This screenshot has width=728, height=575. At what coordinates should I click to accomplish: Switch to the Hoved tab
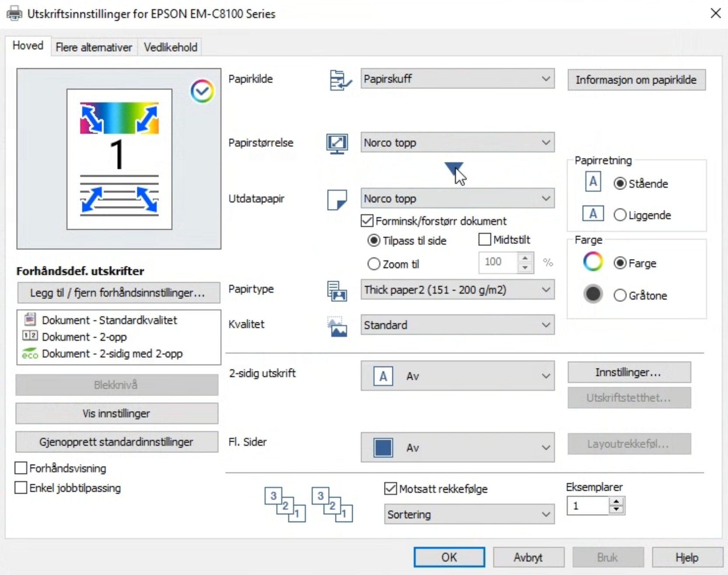click(x=28, y=46)
